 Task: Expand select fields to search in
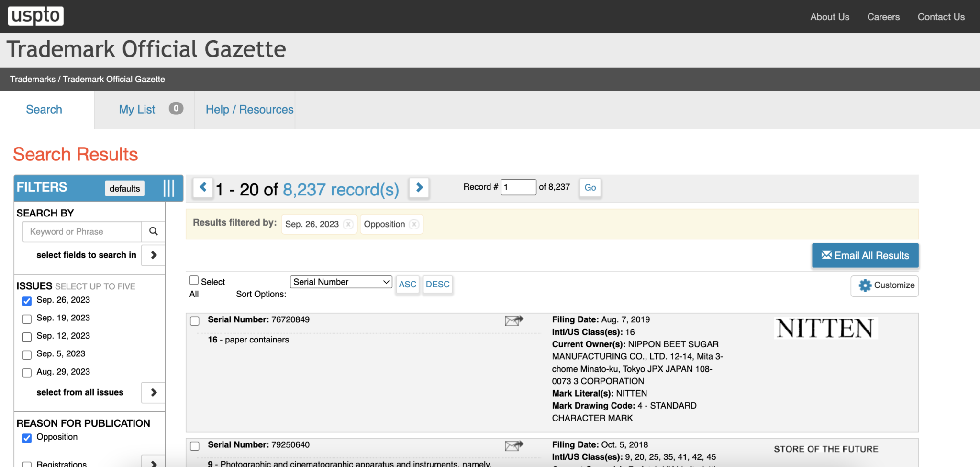(x=154, y=255)
